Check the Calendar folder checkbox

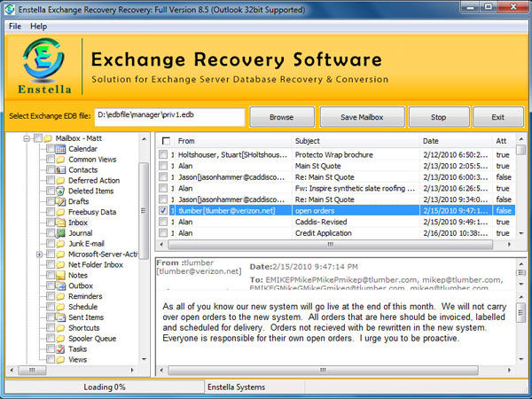point(51,149)
